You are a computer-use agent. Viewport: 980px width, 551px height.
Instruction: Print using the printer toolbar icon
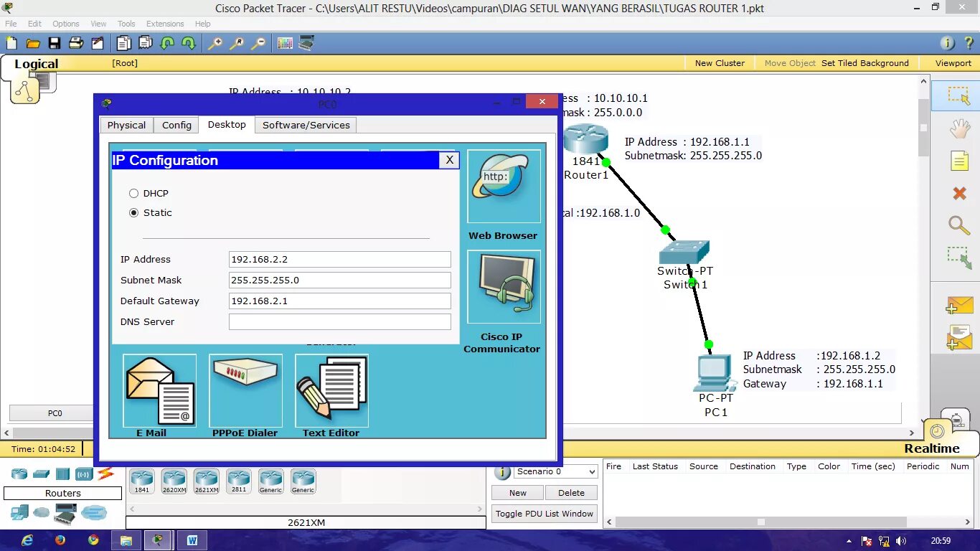pyautogui.click(x=76, y=43)
